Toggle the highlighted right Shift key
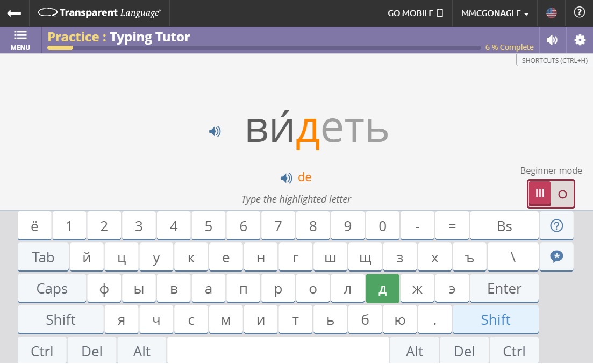 pos(495,319)
